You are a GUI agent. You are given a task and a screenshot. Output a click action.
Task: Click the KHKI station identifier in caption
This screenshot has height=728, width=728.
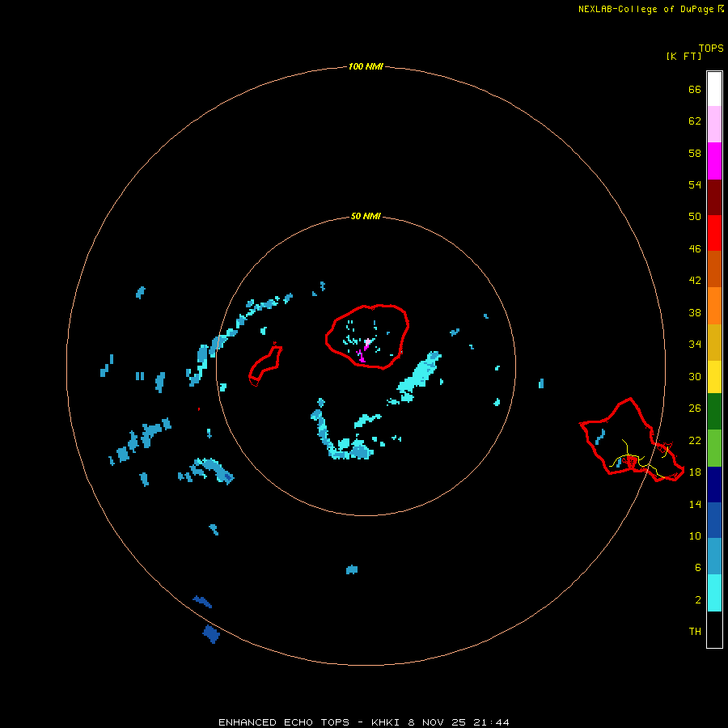coord(385,722)
